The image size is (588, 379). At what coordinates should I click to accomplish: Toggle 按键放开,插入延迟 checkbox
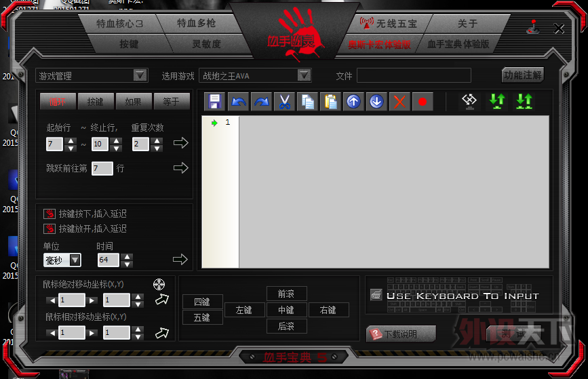49,229
